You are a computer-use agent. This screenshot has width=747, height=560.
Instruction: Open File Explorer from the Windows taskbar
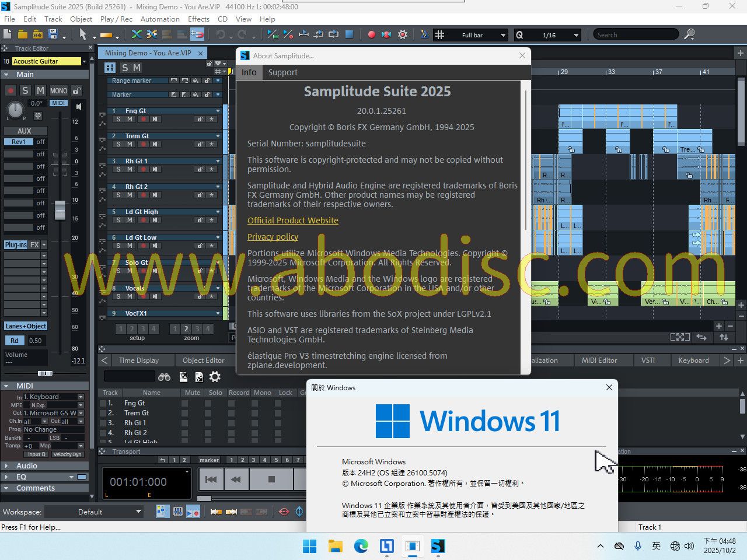pyautogui.click(x=335, y=546)
